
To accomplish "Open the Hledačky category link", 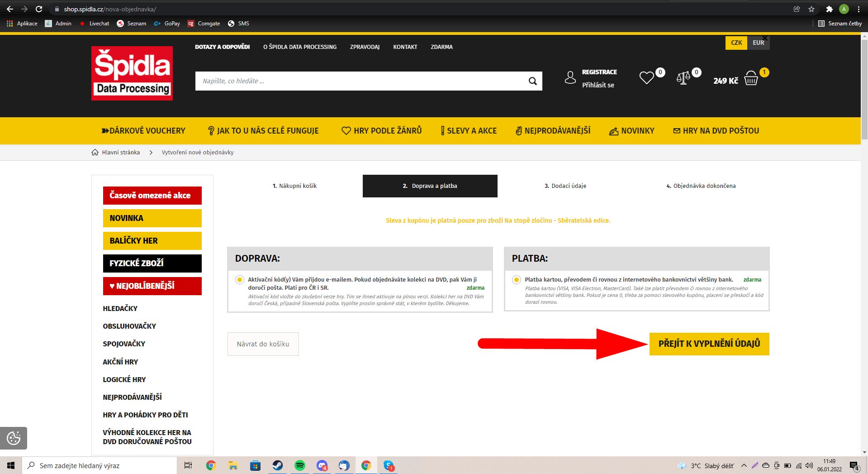I will 120,309.
